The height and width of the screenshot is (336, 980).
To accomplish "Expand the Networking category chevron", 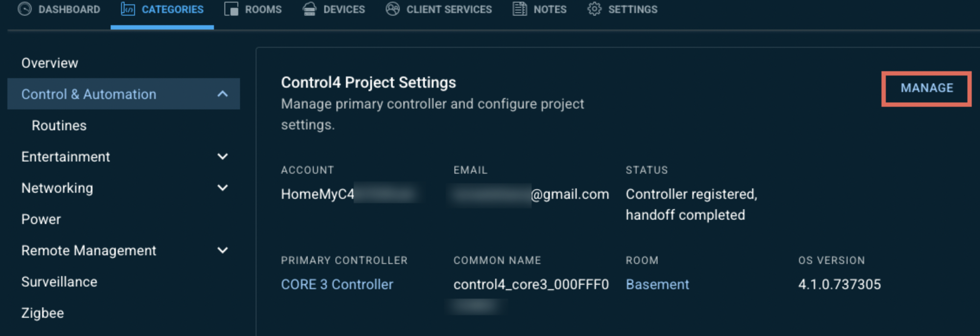I will (223, 188).
